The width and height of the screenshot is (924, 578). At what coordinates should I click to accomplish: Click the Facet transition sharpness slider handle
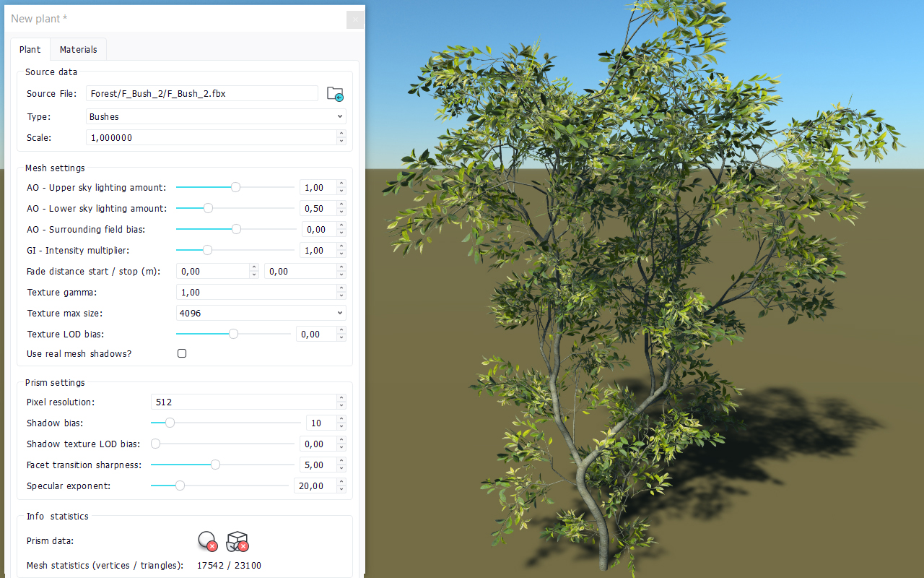pos(215,465)
